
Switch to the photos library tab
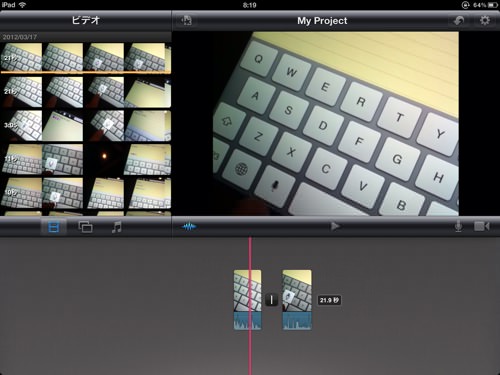pos(85,227)
